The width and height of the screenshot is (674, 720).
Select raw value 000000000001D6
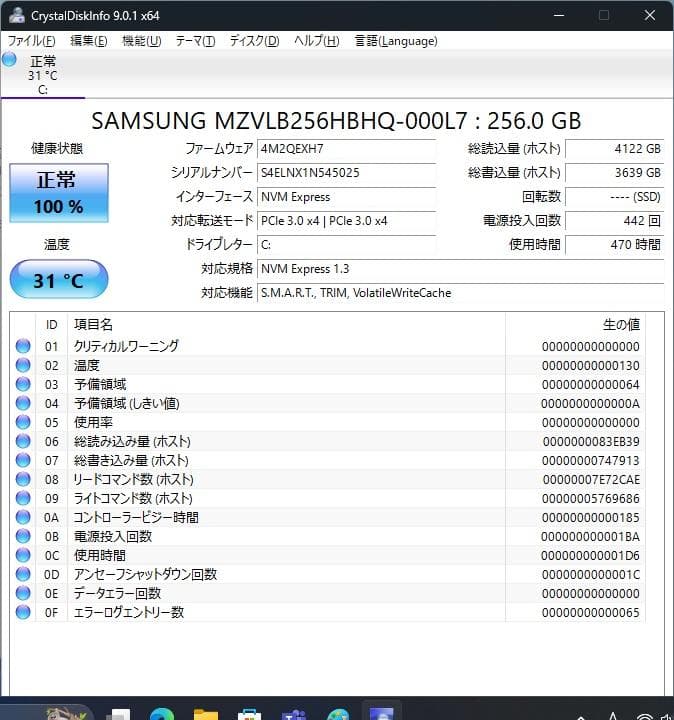click(590, 556)
